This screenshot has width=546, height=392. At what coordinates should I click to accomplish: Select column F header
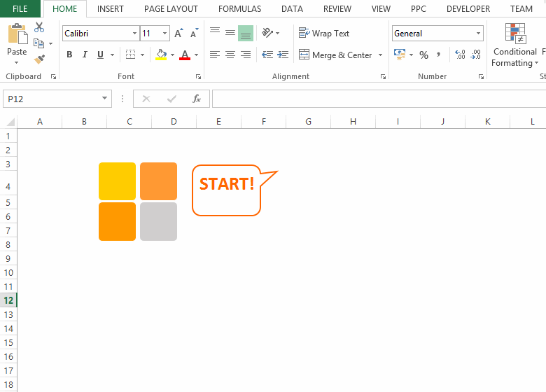[x=264, y=122]
